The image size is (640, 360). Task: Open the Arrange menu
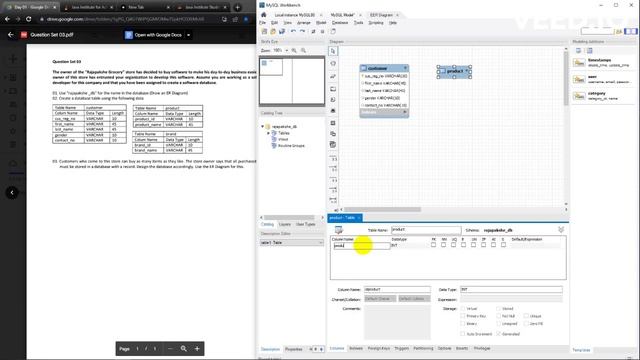pos(304,23)
